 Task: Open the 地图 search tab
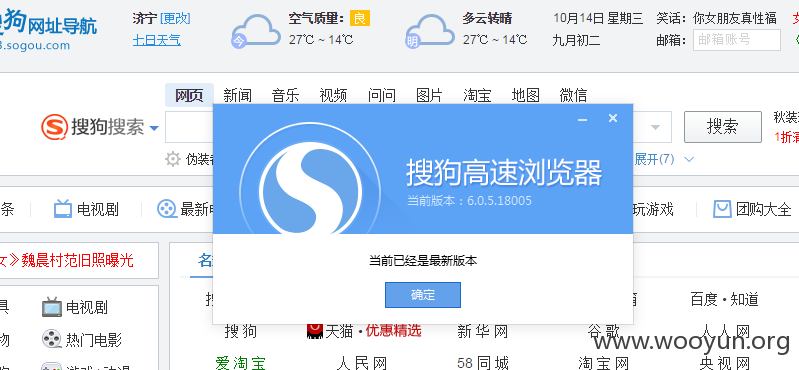(525, 95)
